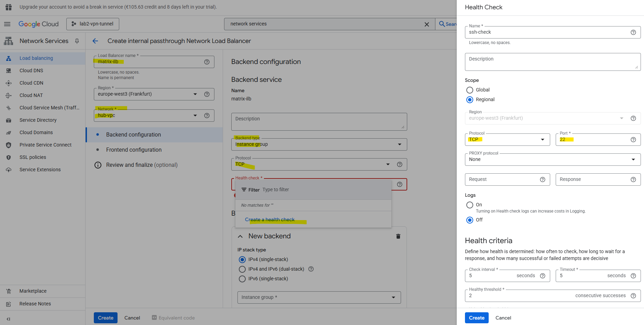Open the Backend type dropdown
This screenshot has width=644, height=325.
click(x=319, y=144)
